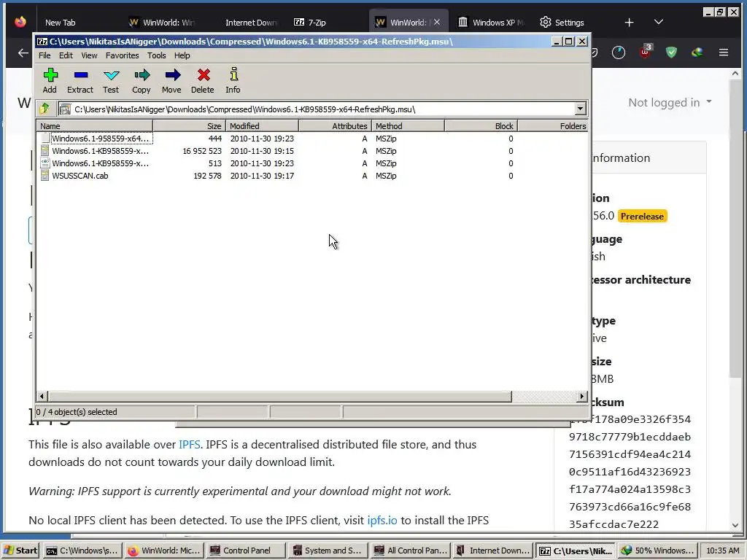Open the Help menu in 7-Zip
Image resolution: width=747 pixels, height=560 pixels.
coord(182,55)
